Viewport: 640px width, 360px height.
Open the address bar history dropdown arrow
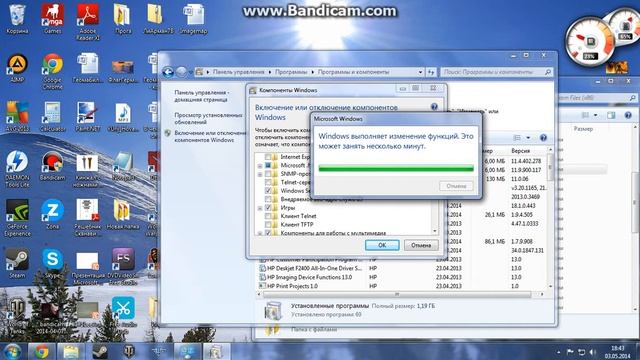click(420, 72)
